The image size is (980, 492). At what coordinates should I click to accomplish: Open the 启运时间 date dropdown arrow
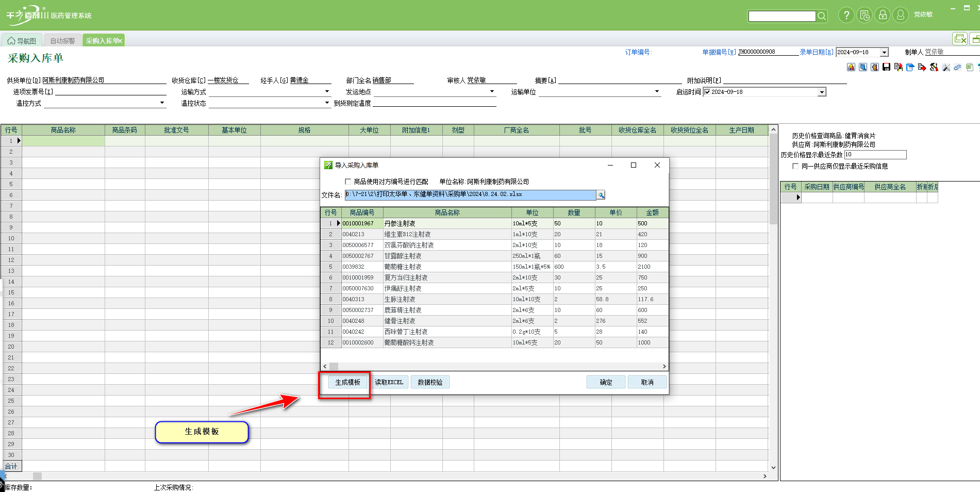822,92
